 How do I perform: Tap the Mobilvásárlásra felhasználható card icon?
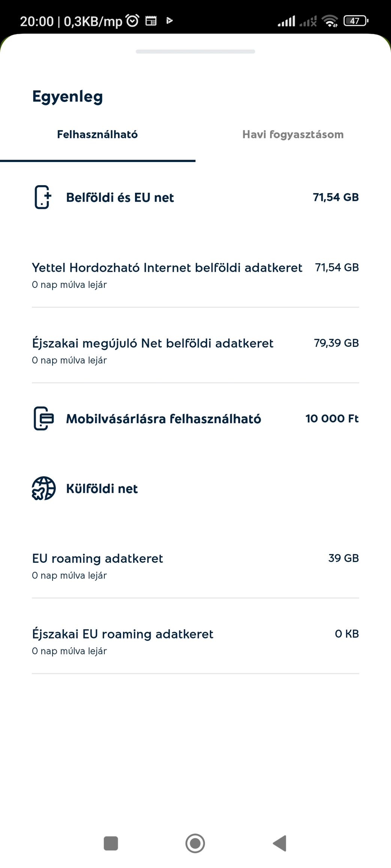(x=44, y=418)
